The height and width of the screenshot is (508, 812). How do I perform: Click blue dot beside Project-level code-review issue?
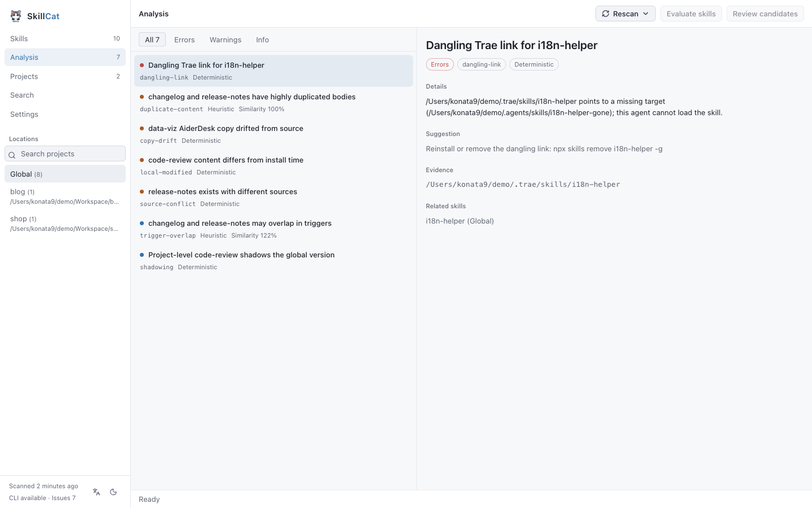(x=142, y=255)
